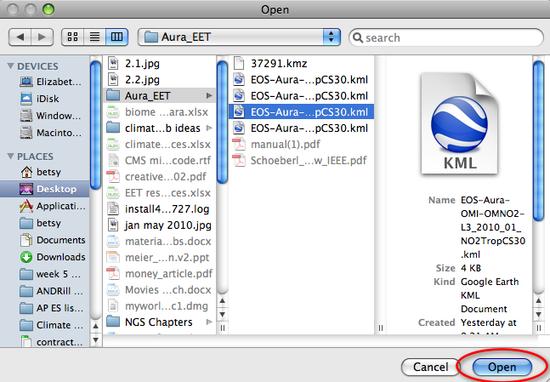Click the large KML preview thumbnail

[x=459, y=123]
